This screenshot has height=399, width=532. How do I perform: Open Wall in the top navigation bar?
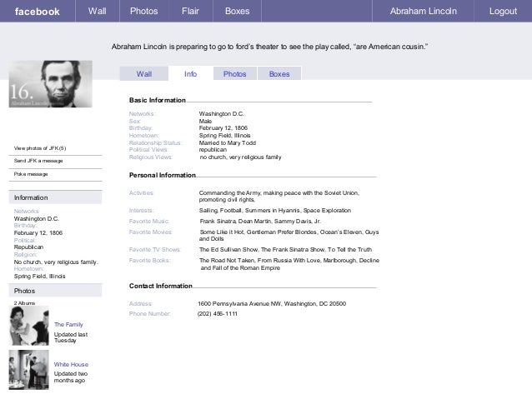pos(98,11)
